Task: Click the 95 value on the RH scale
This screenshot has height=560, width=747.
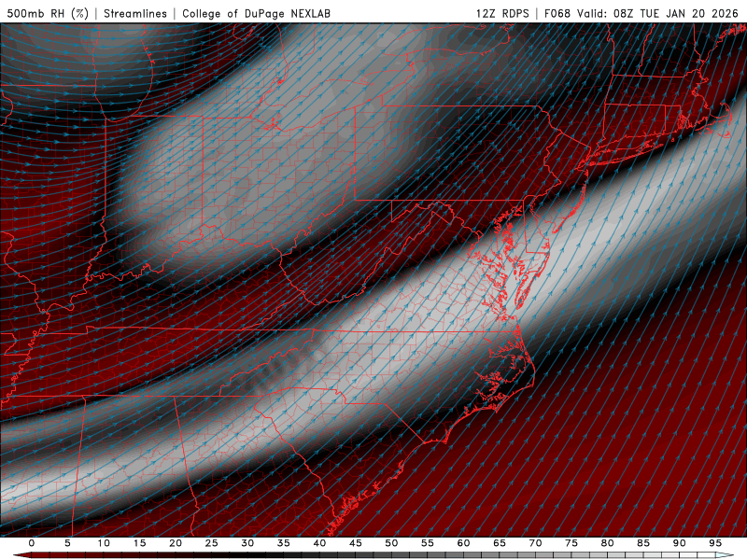Action: tap(715, 543)
